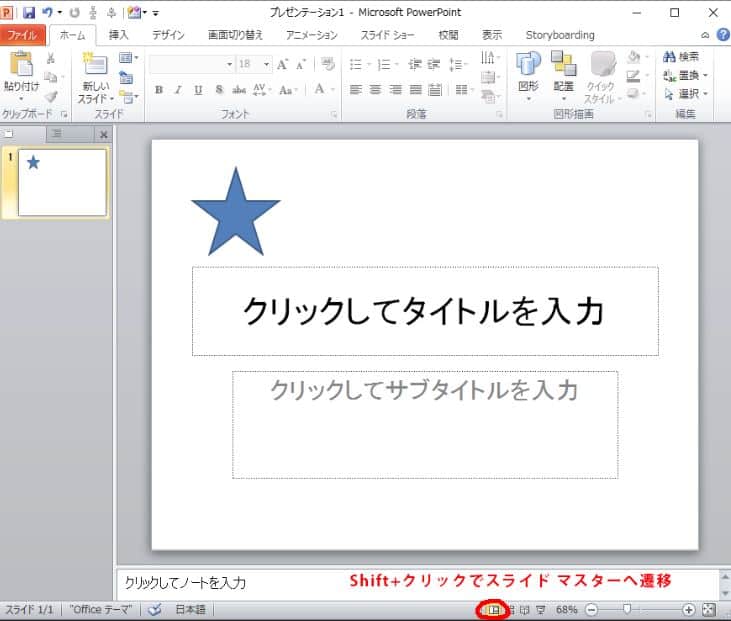Image resolution: width=731 pixels, height=621 pixels.
Task: Toggle Underline formatting
Action: (x=198, y=90)
